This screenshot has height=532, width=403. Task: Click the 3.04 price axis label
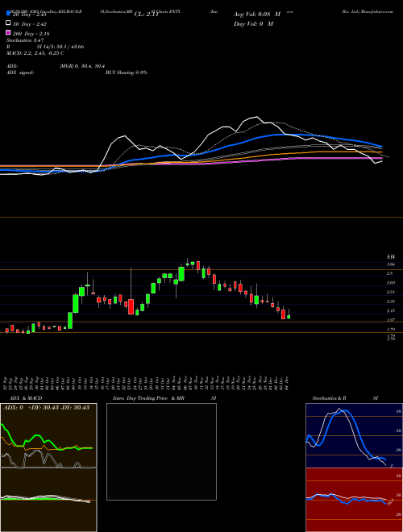[x=390, y=264]
